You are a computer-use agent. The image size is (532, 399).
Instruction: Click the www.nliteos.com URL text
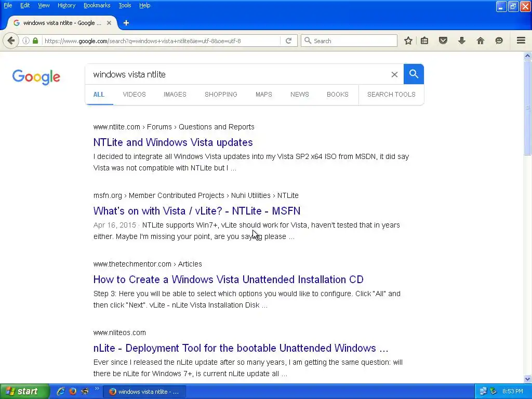click(119, 332)
